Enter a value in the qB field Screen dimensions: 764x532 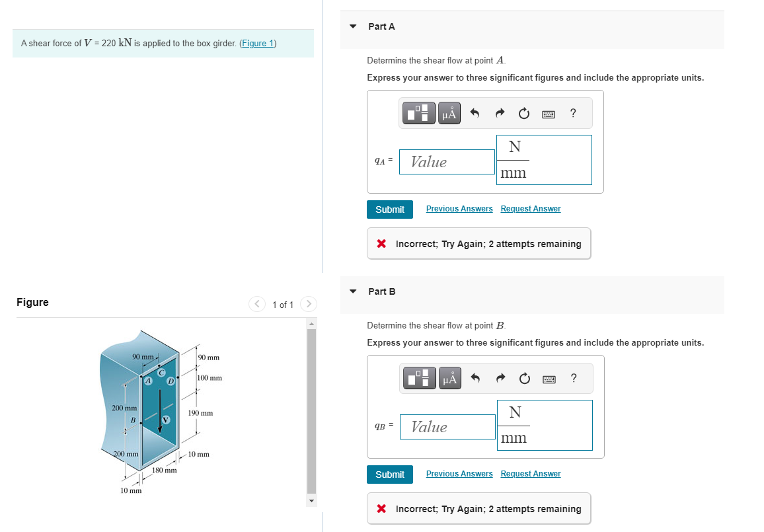point(447,426)
